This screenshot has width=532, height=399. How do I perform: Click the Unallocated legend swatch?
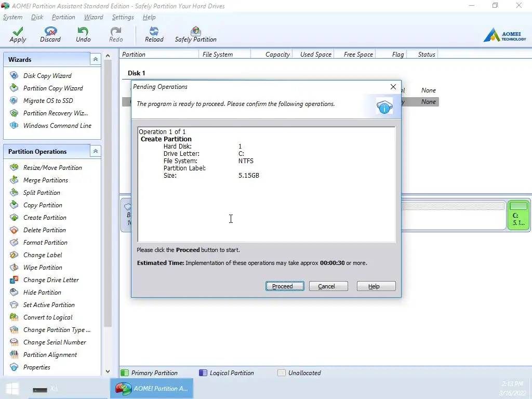click(281, 373)
